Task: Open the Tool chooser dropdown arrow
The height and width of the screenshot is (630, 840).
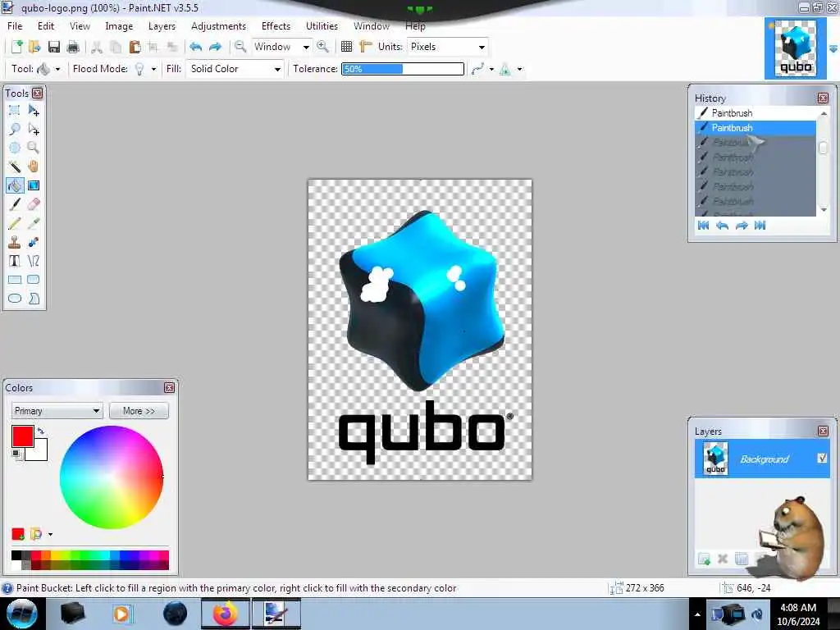Action: click(x=57, y=69)
